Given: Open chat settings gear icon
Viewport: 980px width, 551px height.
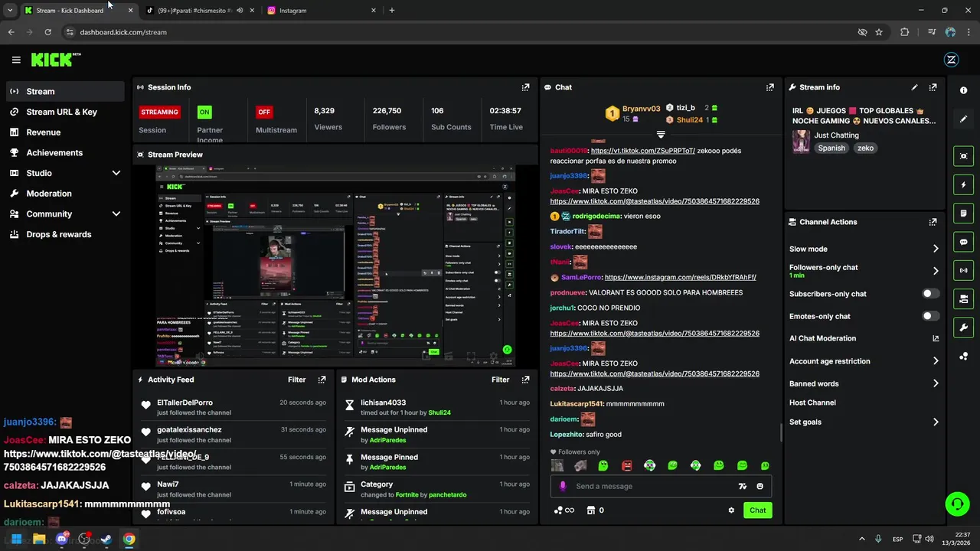Looking at the screenshot, I should coord(731,510).
